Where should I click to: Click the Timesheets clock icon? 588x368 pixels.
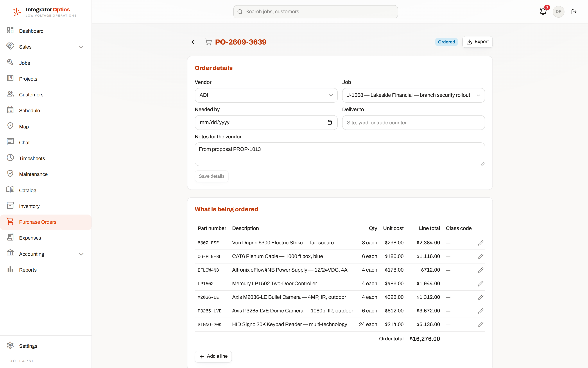[10, 158]
